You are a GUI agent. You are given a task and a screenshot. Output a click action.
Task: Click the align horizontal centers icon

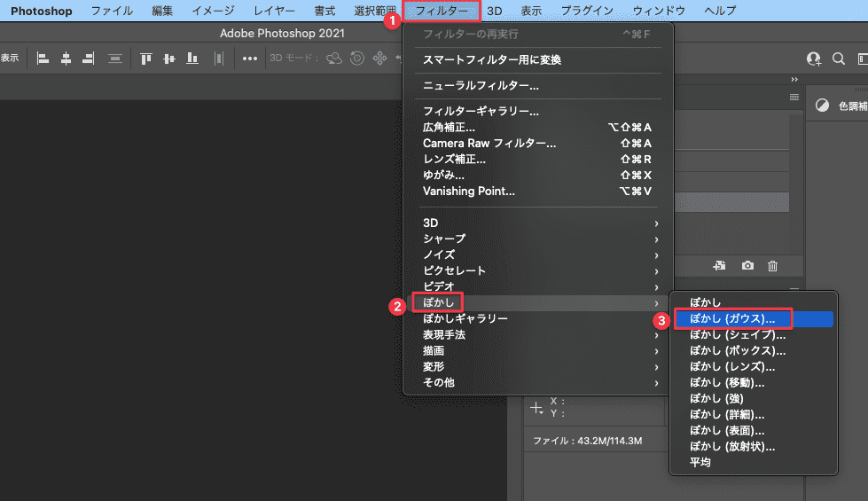[66, 59]
